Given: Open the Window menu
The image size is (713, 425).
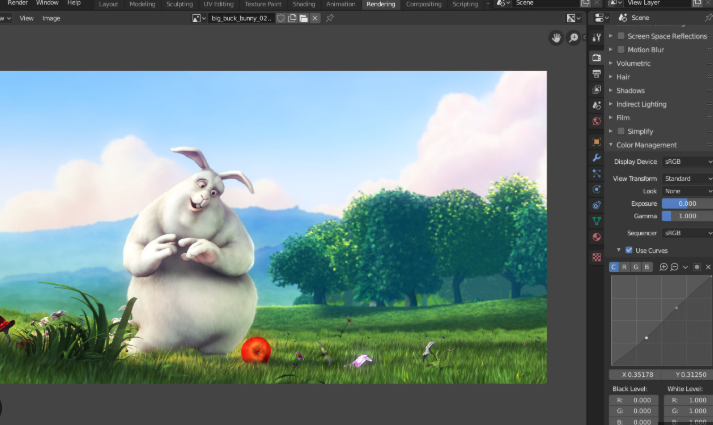Looking at the screenshot, I should 47,3.
